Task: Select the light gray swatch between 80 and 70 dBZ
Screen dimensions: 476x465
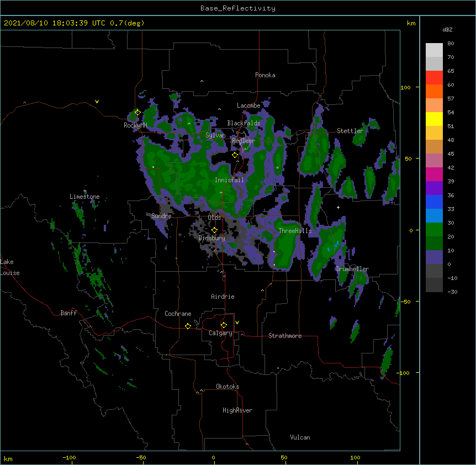Action: (x=434, y=50)
